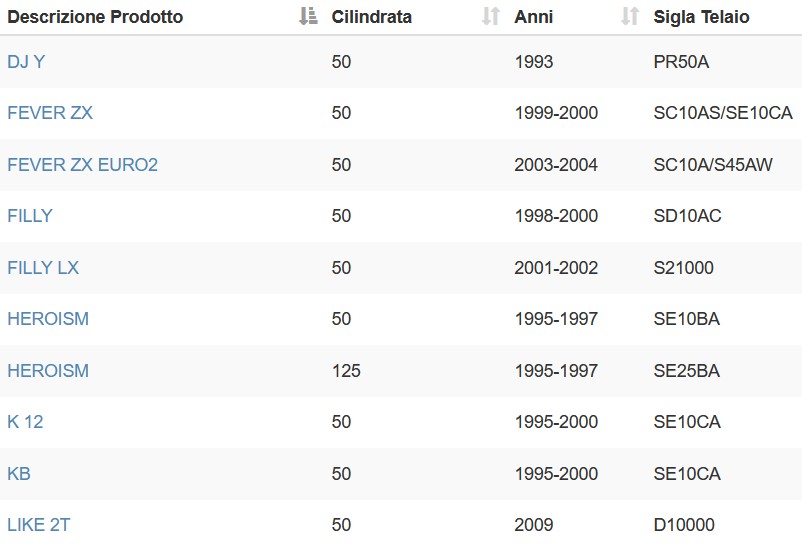Open the KB product link
The height and width of the screenshot is (546, 802).
[19, 473]
